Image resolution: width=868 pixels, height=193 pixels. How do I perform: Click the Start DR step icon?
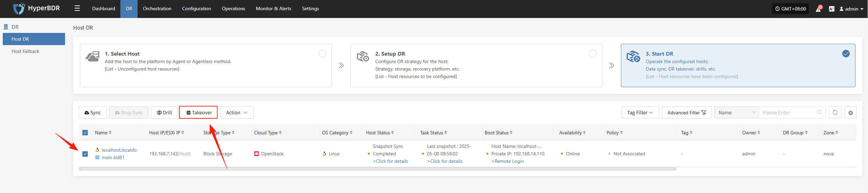coord(633,56)
